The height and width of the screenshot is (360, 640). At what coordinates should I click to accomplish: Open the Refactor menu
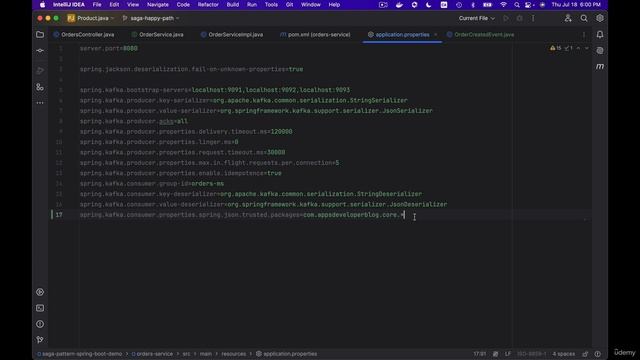coord(208,5)
